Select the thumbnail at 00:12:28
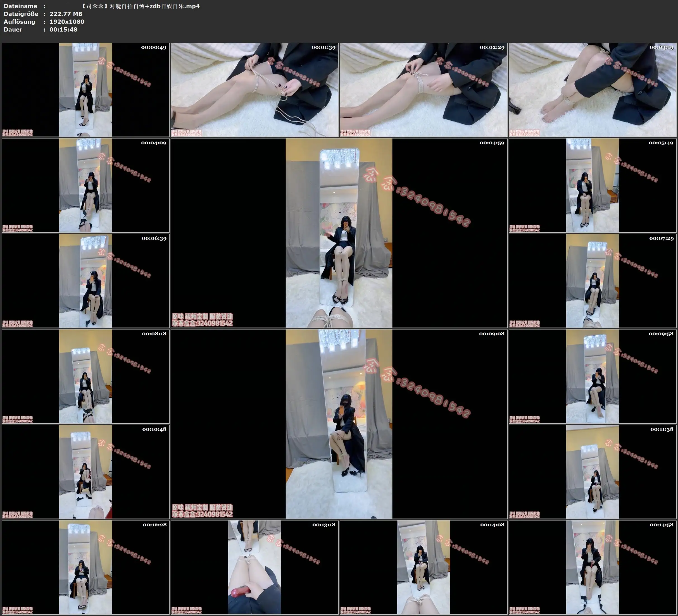This screenshot has width=678, height=616. pyautogui.click(x=85, y=567)
